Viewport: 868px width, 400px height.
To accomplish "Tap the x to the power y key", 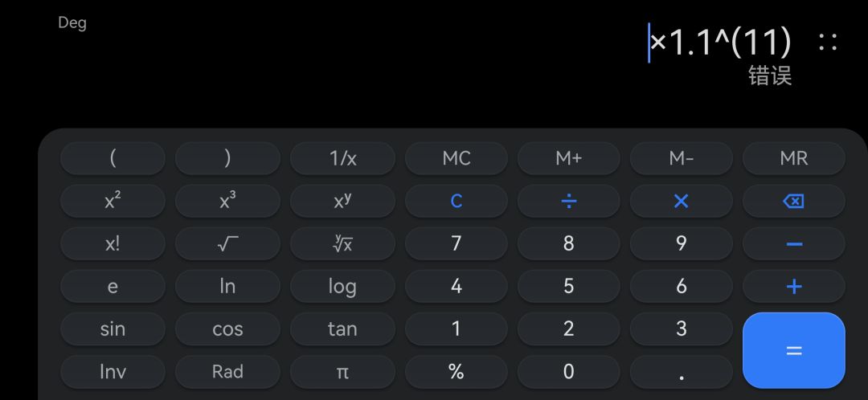I will [x=342, y=201].
